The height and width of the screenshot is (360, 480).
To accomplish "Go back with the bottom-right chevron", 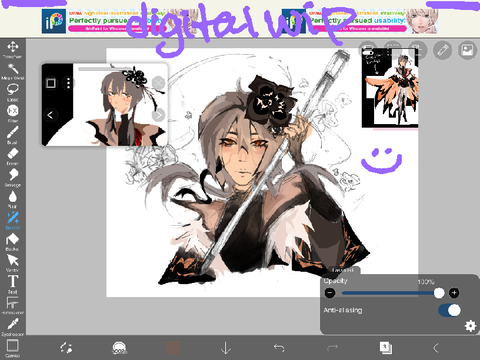I will click(x=436, y=348).
